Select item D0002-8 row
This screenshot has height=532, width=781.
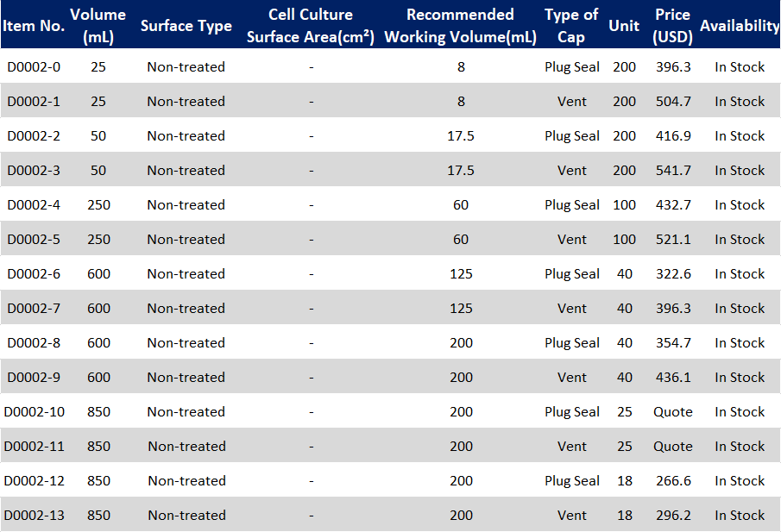390,342
